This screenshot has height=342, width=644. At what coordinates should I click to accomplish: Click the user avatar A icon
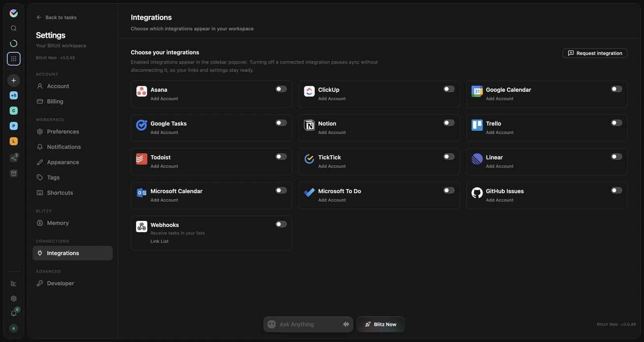(14, 328)
